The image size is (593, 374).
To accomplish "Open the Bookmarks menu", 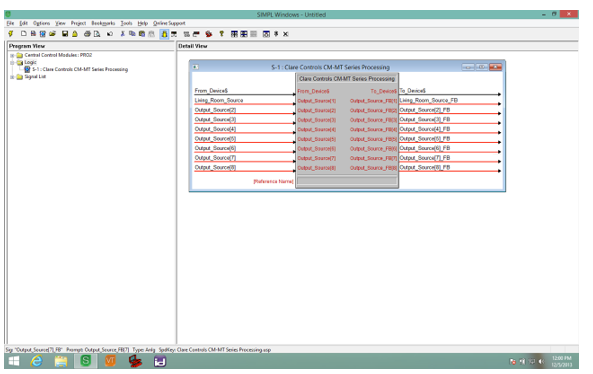I will click(103, 23).
